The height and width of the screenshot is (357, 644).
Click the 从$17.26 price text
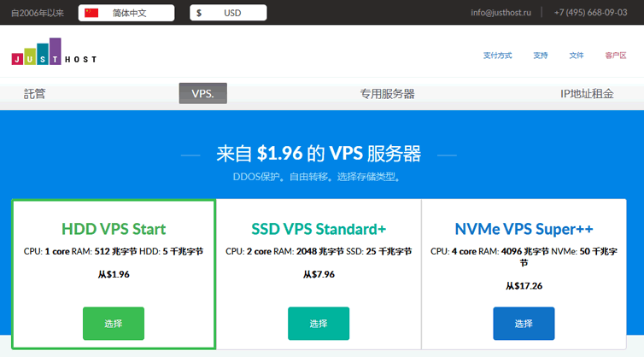524,285
